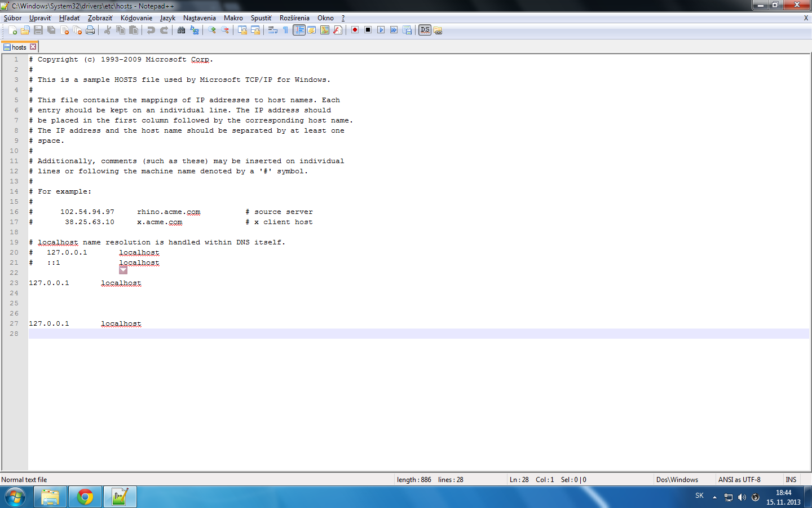Open the Nastavenia menu
The width and height of the screenshot is (812, 508).
tap(199, 18)
